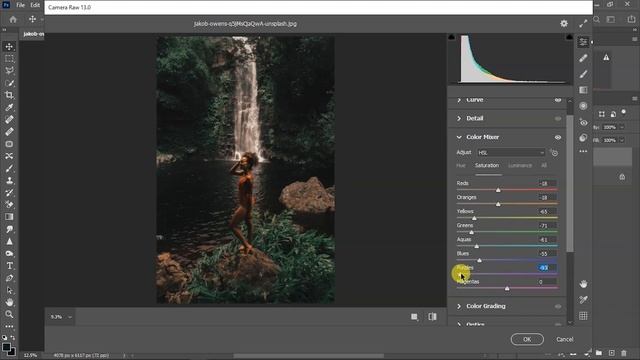Open the File menu in Photoshop

(20, 5)
